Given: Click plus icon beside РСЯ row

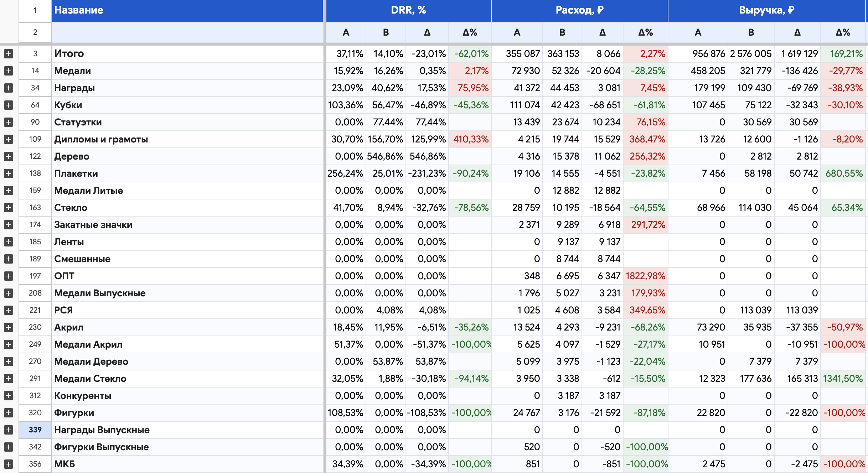Looking at the screenshot, I should [9, 310].
